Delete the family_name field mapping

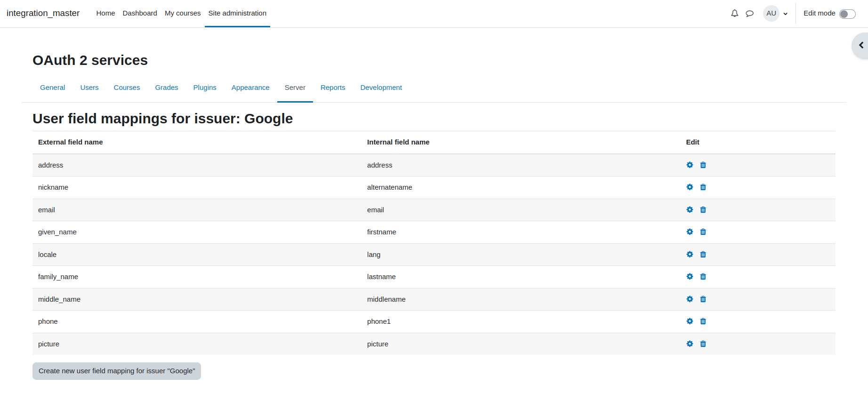pos(703,277)
